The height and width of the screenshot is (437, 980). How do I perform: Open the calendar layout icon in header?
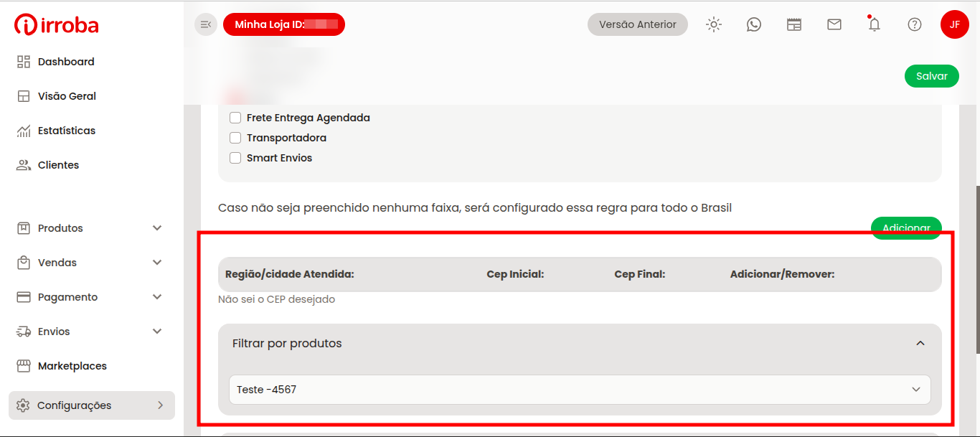[793, 24]
